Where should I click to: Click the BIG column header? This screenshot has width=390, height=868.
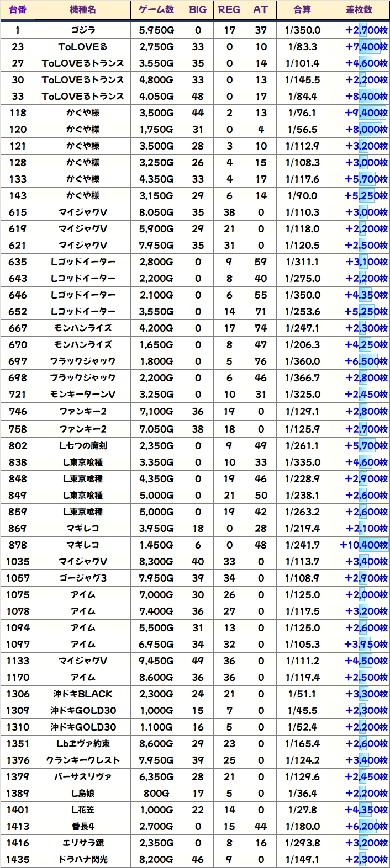198,10
